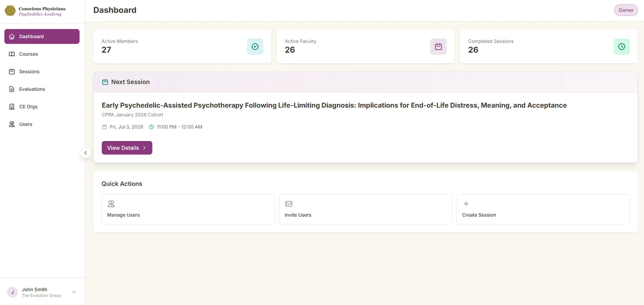Click the CPPA January 2026 Cohort text

(132, 115)
